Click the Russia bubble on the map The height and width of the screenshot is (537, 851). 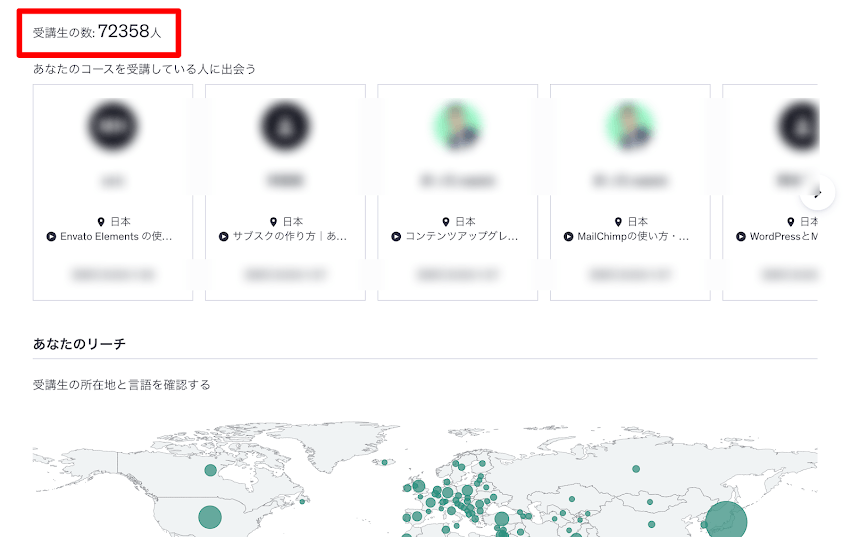pyautogui.click(x=636, y=469)
